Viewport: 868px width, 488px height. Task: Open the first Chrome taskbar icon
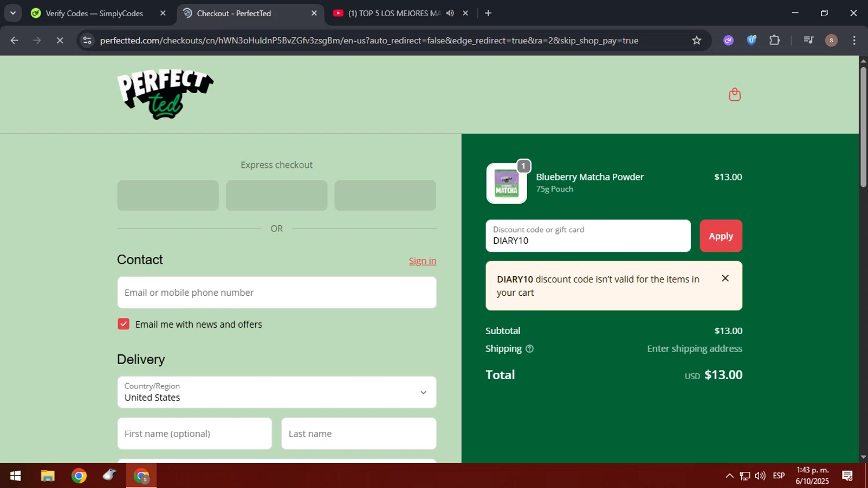pyautogui.click(x=79, y=476)
